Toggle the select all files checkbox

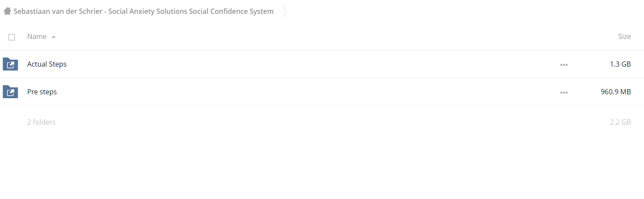click(12, 37)
